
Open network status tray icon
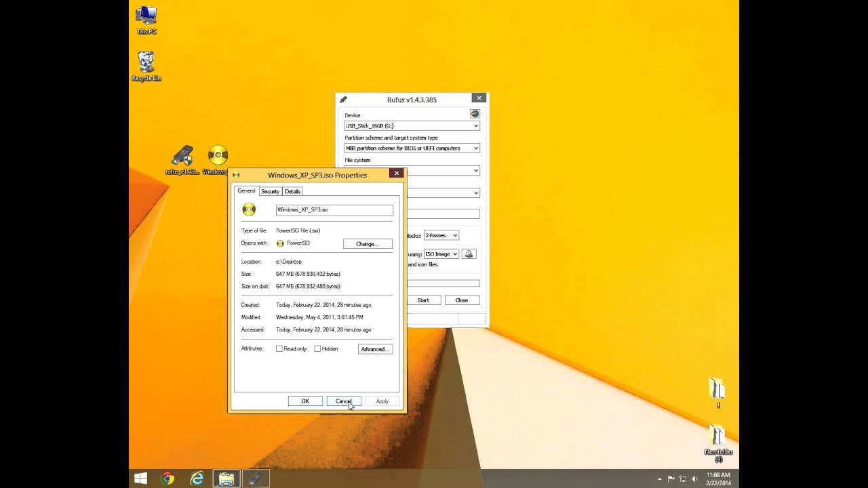683,479
